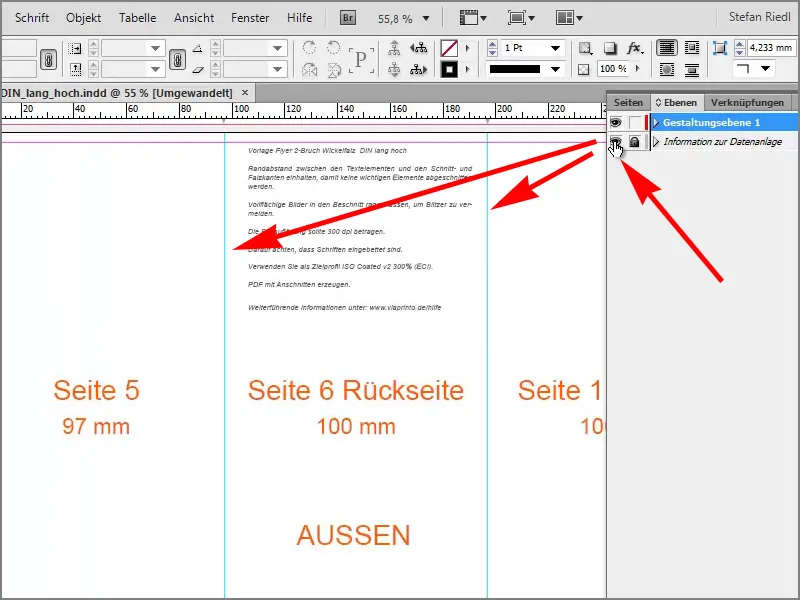Click the select content icon

pyautogui.click(x=394, y=69)
